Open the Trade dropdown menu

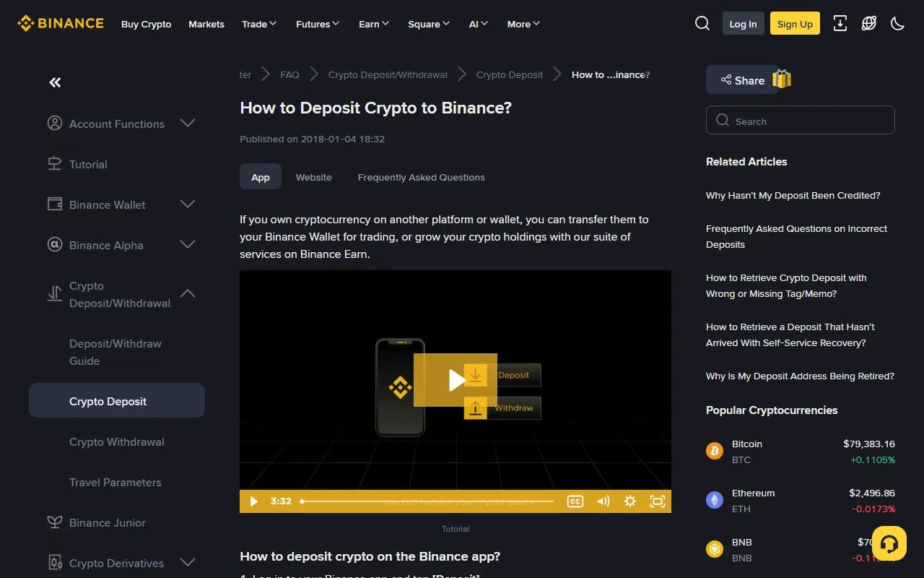(259, 24)
